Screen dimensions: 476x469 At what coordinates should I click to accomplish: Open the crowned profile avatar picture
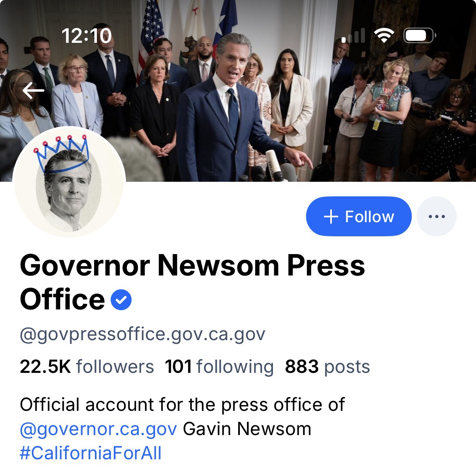pos(69,182)
